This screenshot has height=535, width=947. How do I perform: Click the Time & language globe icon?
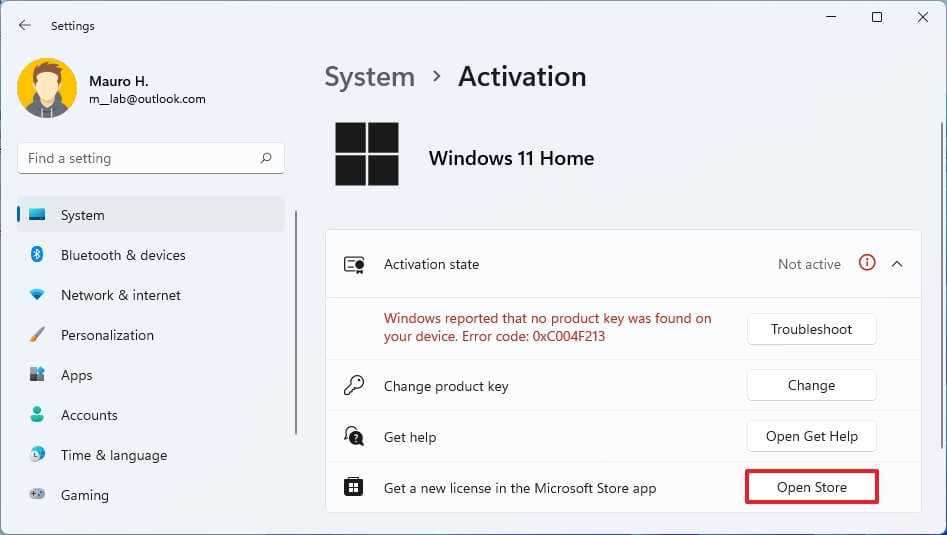pyautogui.click(x=37, y=455)
